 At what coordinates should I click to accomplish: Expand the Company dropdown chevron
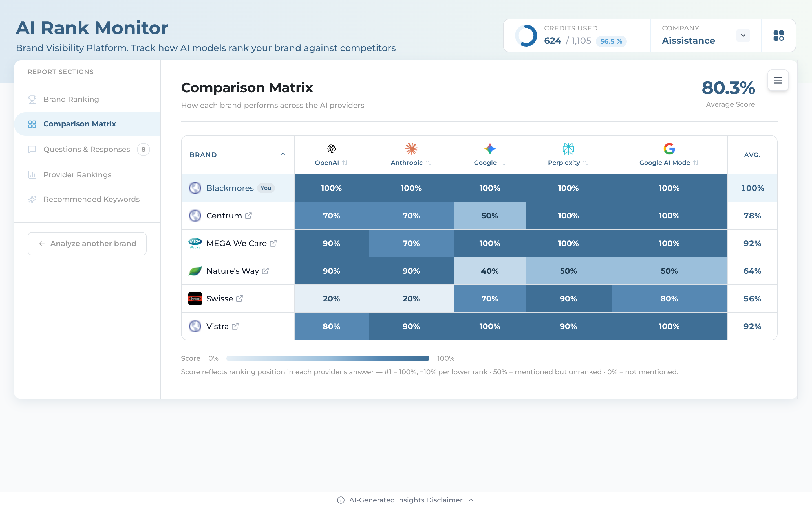coord(743,36)
